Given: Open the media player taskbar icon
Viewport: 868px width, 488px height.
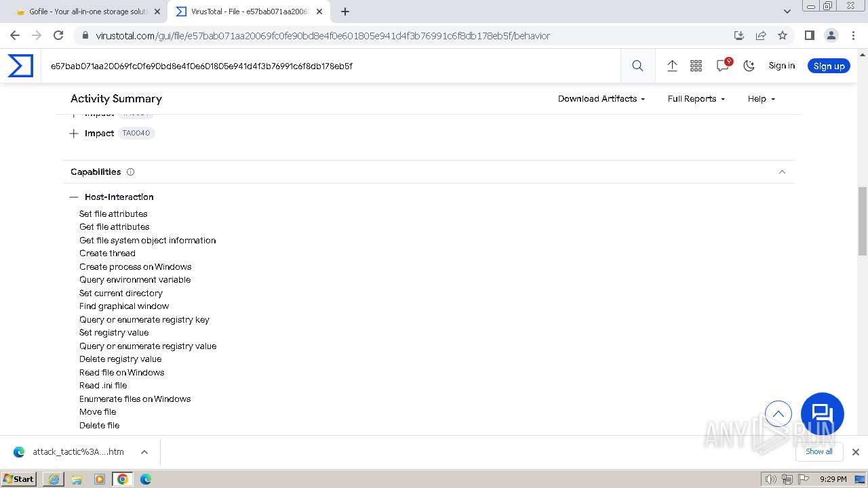Looking at the screenshot, I should click(x=100, y=479).
